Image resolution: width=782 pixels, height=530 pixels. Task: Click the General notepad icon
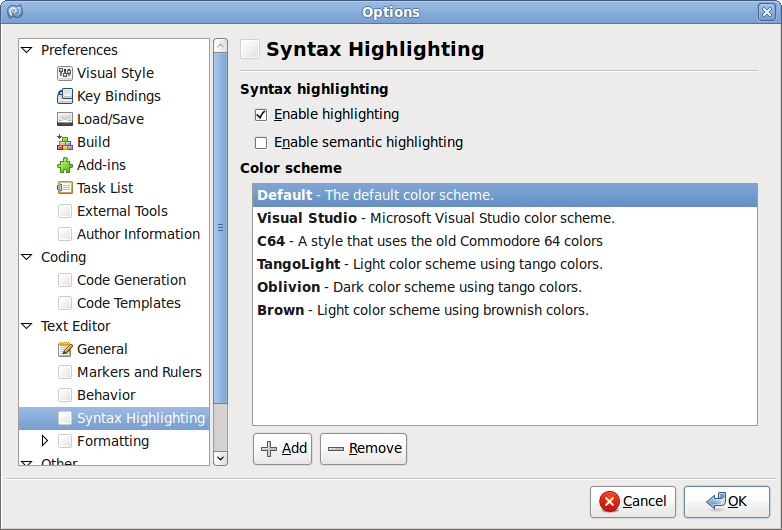[65, 349]
